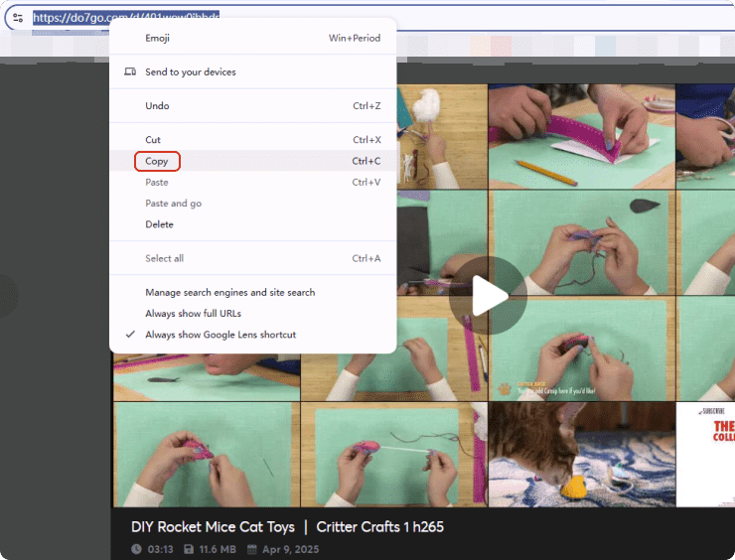The height and width of the screenshot is (560, 735).
Task: Toggle Always show full URLs option
Action: click(193, 314)
